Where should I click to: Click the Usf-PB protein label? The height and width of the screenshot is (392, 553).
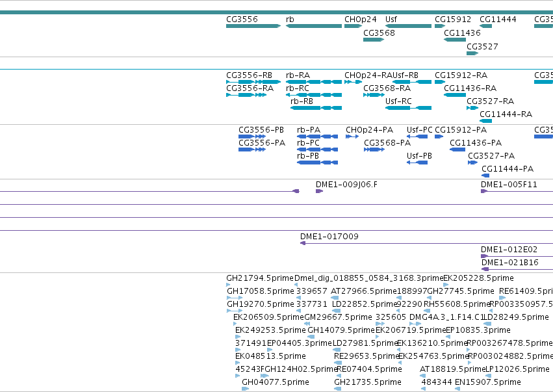point(419,156)
